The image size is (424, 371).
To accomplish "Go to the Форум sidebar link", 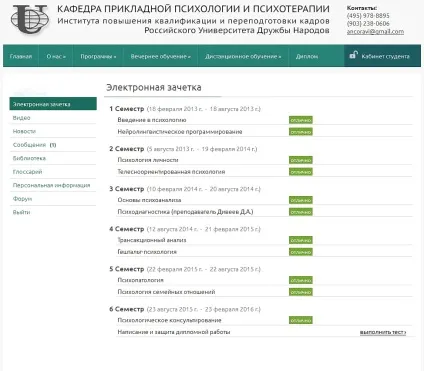I will tap(22, 199).
